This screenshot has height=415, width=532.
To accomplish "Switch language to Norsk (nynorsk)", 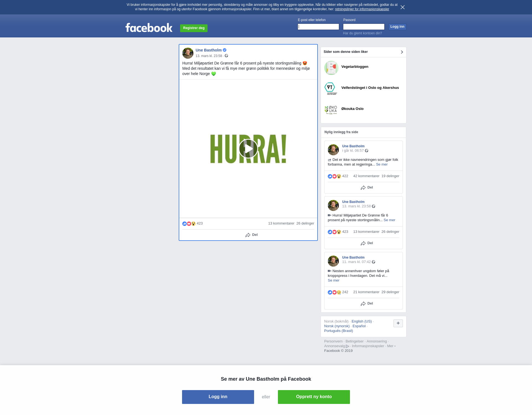I will pos(337,326).
